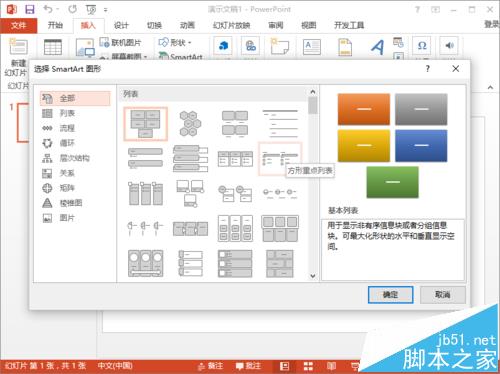This screenshot has width=500, height=374.
Task: Go to the 幻灯片放映 tab
Action: point(232,25)
